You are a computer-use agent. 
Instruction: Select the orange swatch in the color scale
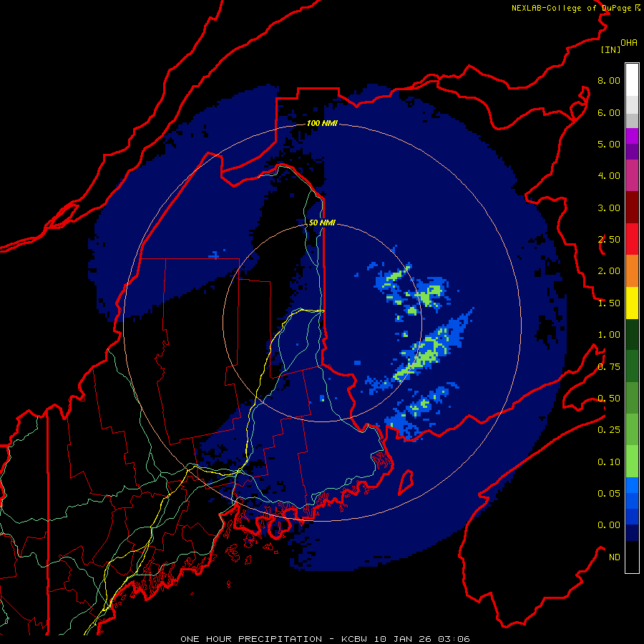[x=632, y=271]
